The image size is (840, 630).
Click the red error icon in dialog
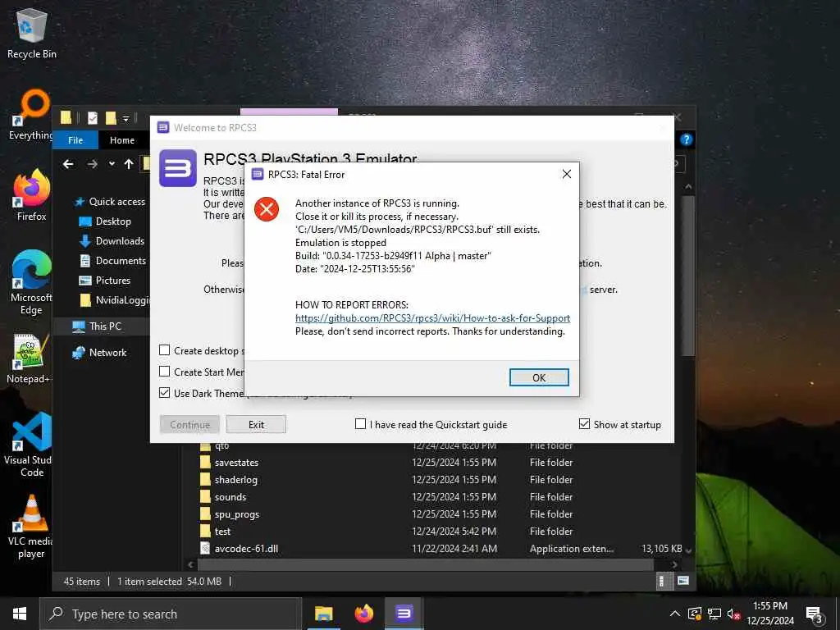267,209
